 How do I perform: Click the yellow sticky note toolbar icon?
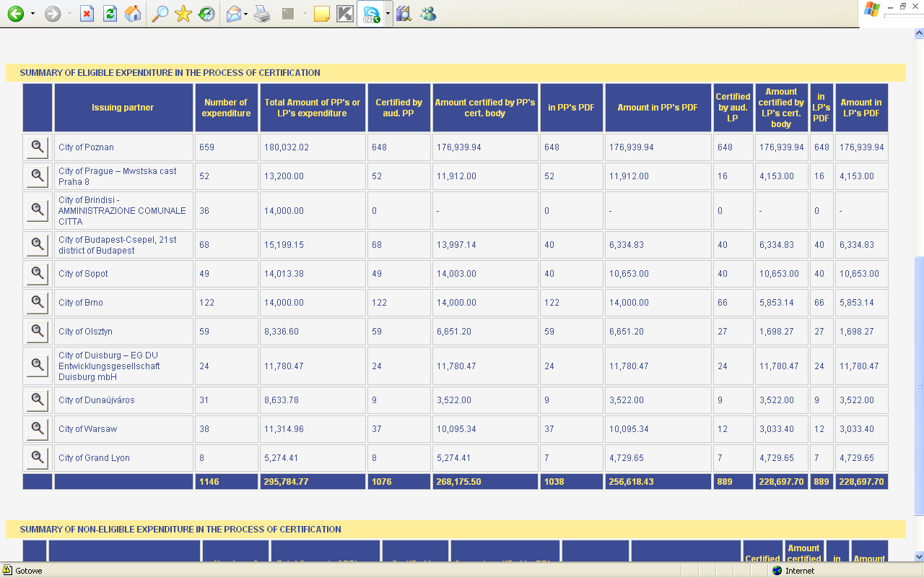click(x=322, y=14)
